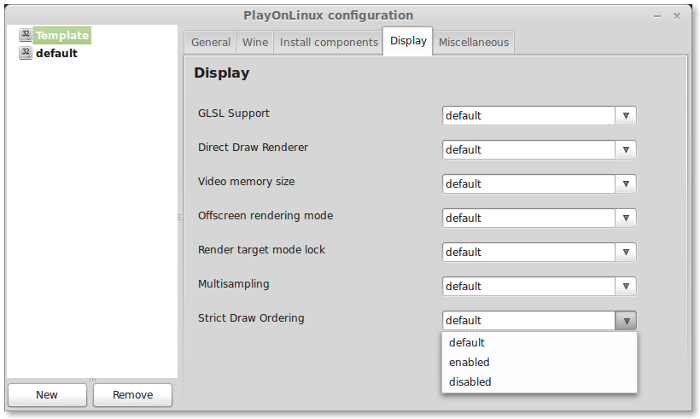Click the Remove button
Viewport: 700px width, 419px height.
tap(133, 395)
